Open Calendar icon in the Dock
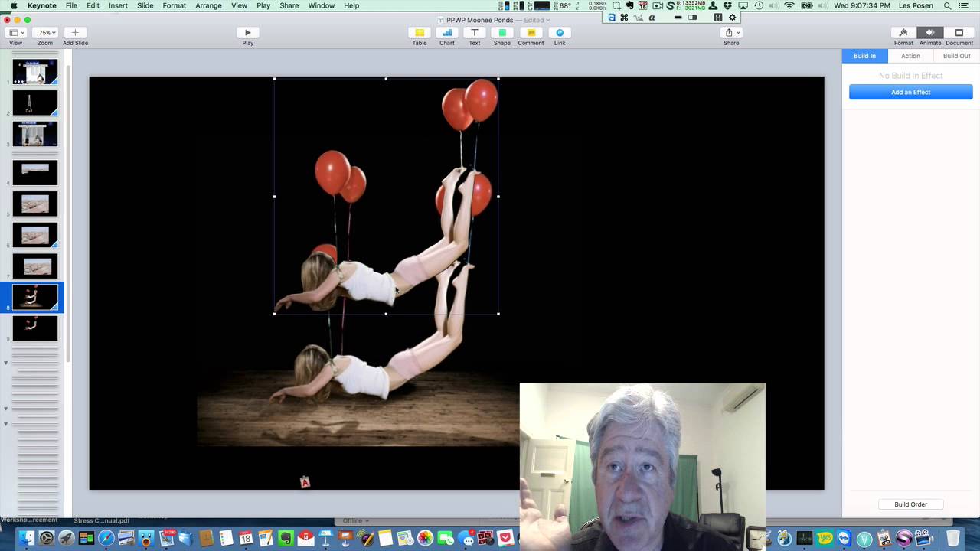The image size is (980, 551). (246, 538)
